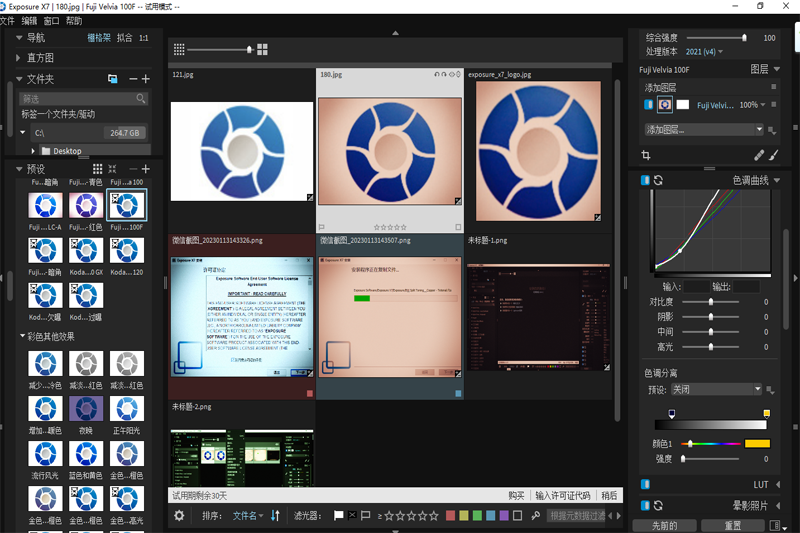Click the healing bandage tool icon
800x533 pixels.
tap(759, 156)
